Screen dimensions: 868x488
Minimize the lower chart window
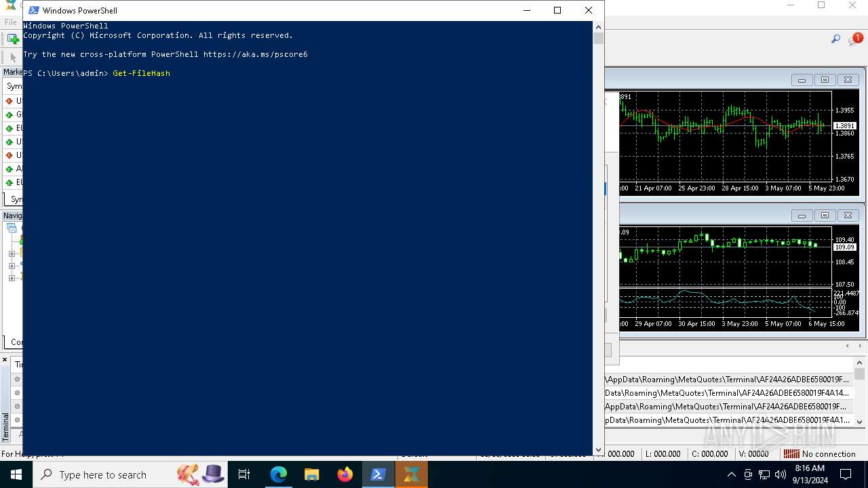802,216
